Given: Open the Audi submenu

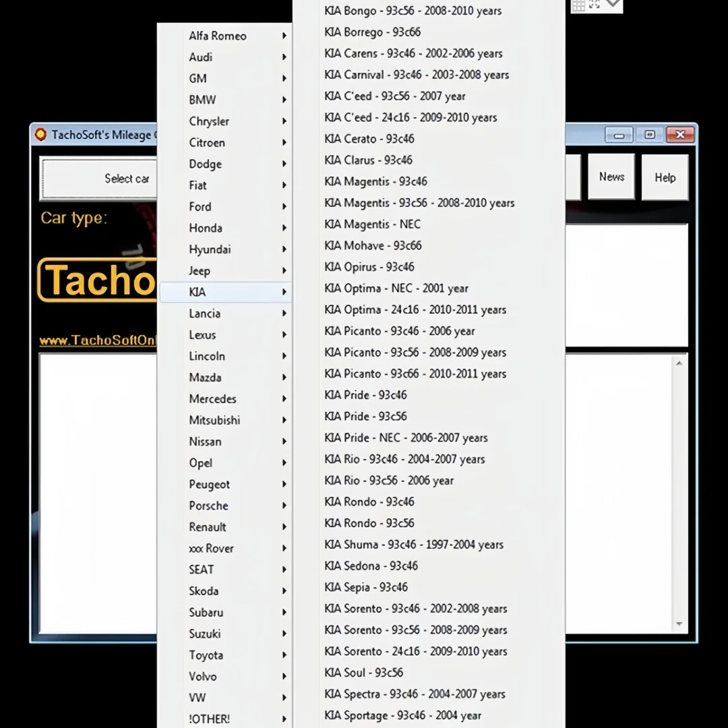Looking at the screenshot, I should click(225, 57).
